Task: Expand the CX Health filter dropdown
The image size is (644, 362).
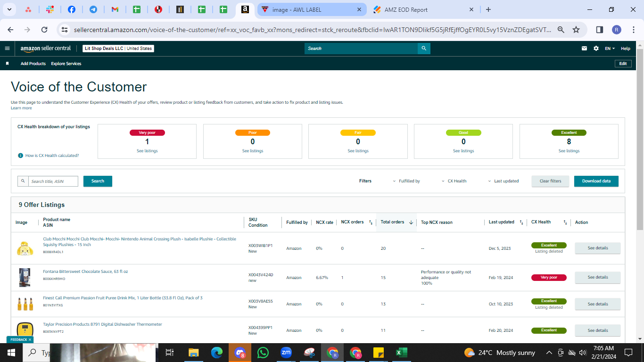Action: tap(454, 181)
